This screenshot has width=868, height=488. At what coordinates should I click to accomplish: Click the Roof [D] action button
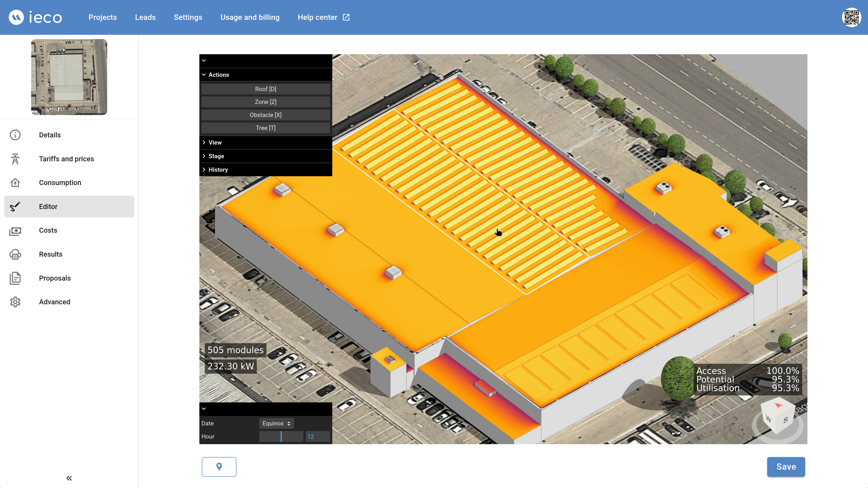pos(266,89)
